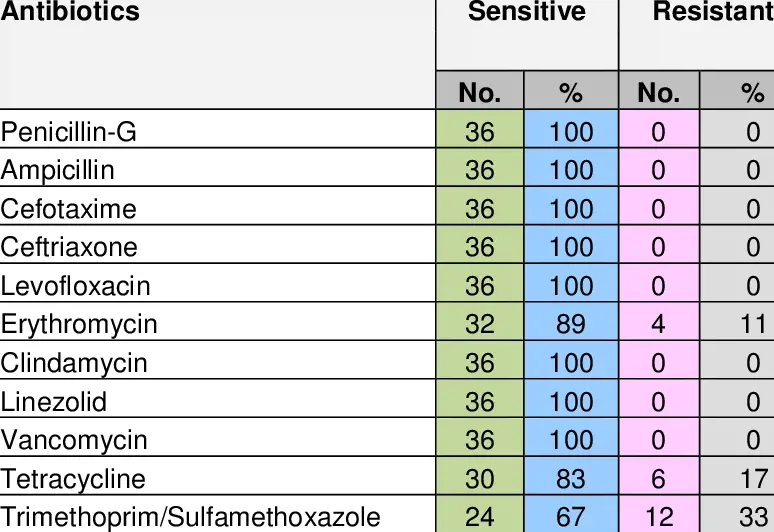Click Trimethoprim/Sulfamethoxazole sensitive percent 67
Screen dimensions: 774x532
571,517
